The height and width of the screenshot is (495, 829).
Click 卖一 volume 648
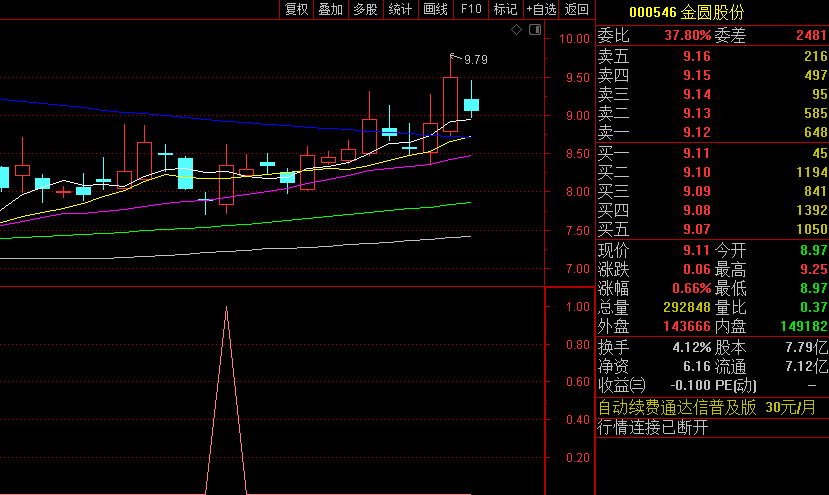[x=816, y=132]
